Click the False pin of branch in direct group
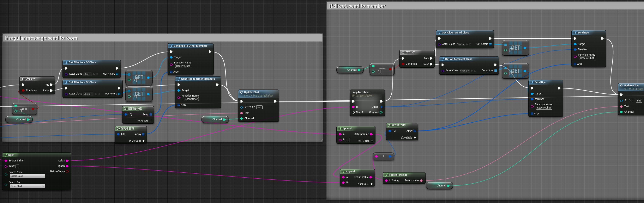 pos(431,64)
